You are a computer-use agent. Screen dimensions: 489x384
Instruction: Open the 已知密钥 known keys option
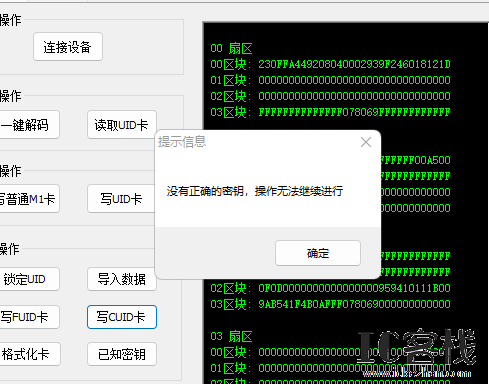122,354
